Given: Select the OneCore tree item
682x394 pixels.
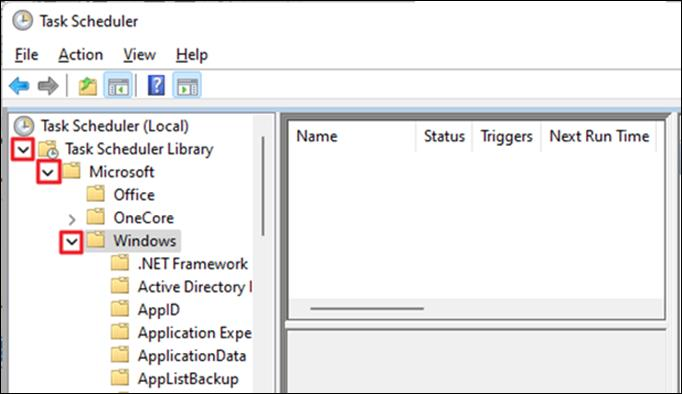Looking at the screenshot, I should tap(144, 218).
